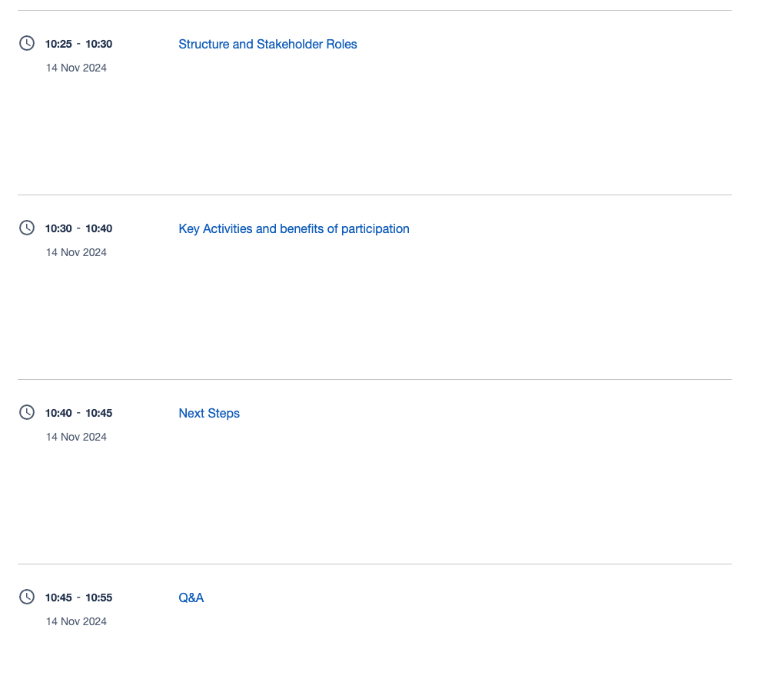Viewport: 784px width, 689px height.
Task: Click the 10:30 start time of Key Activities
Action: [x=58, y=229]
